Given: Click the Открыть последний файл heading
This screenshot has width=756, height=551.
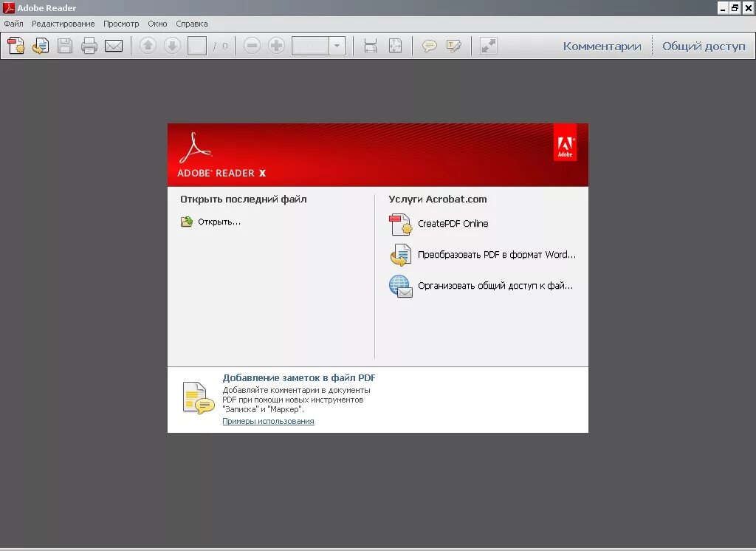Looking at the screenshot, I should click(244, 199).
